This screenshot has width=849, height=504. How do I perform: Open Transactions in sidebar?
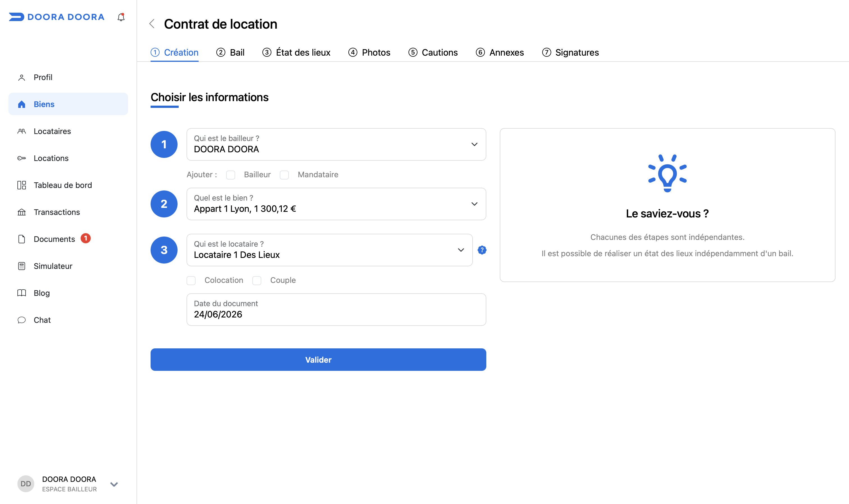[x=68, y=212]
